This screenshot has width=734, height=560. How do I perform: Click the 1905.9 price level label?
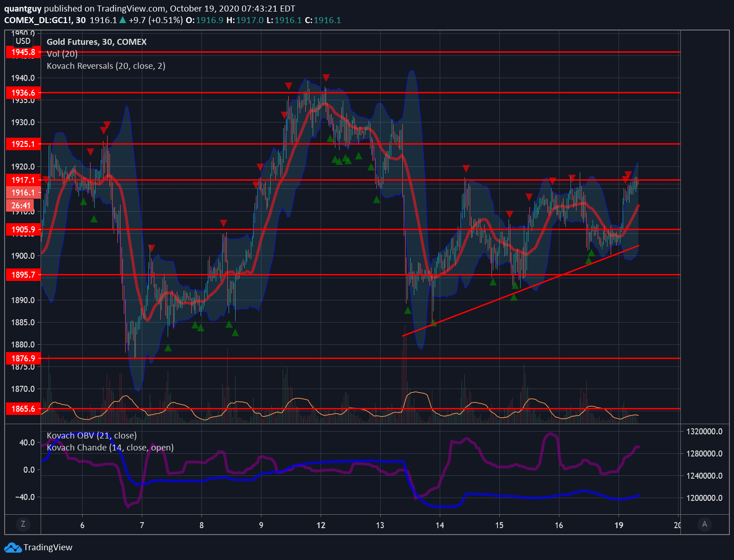(x=23, y=230)
